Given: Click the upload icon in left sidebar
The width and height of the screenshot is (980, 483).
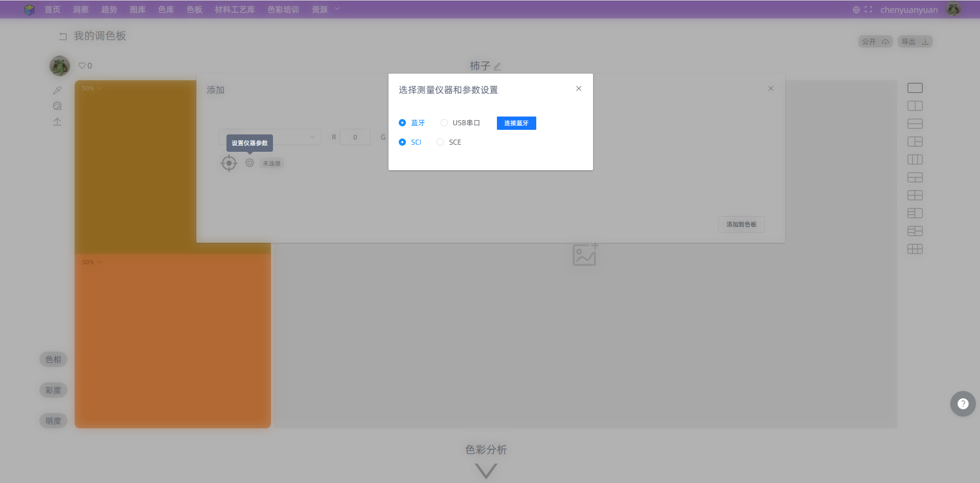Looking at the screenshot, I should (57, 122).
